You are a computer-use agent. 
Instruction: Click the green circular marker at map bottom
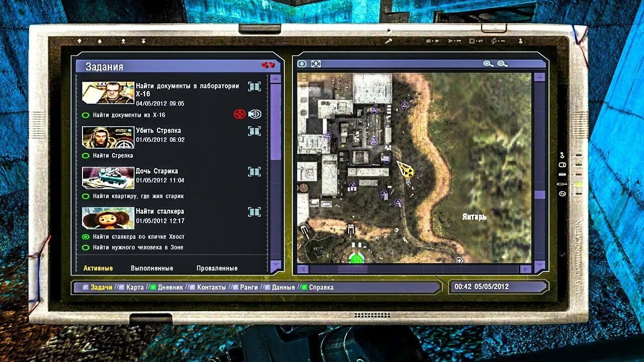pyautogui.click(x=356, y=258)
